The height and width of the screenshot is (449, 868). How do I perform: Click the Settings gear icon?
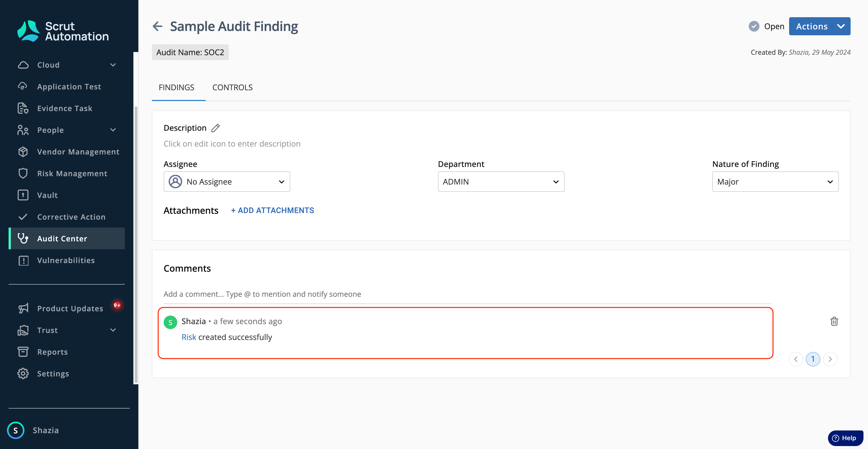pyautogui.click(x=23, y=373)
